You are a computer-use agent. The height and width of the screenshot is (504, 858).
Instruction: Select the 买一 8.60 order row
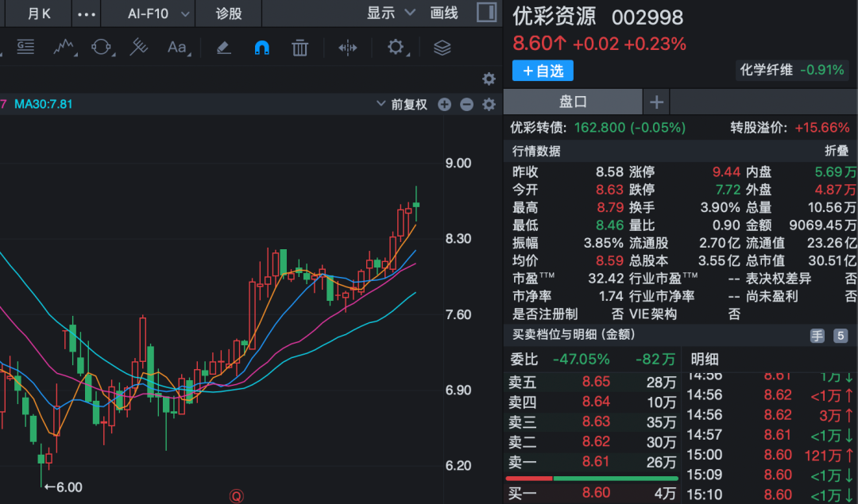click(592, 494)
